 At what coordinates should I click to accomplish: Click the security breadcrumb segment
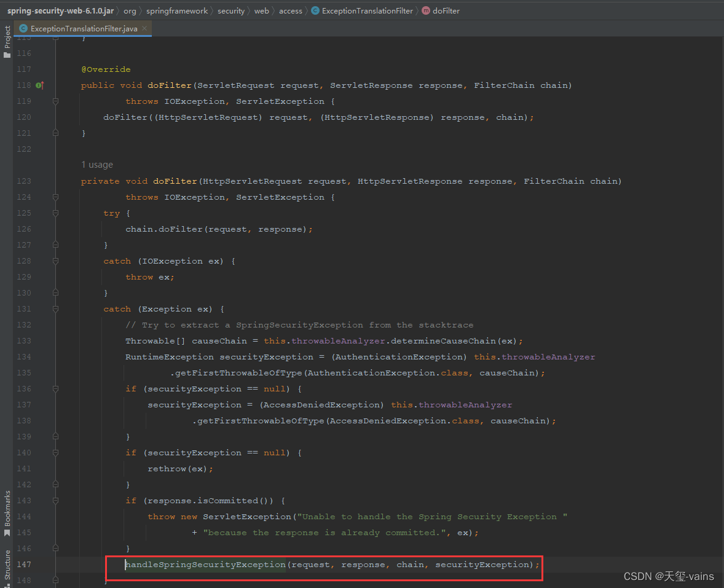[x=231, y=10]
